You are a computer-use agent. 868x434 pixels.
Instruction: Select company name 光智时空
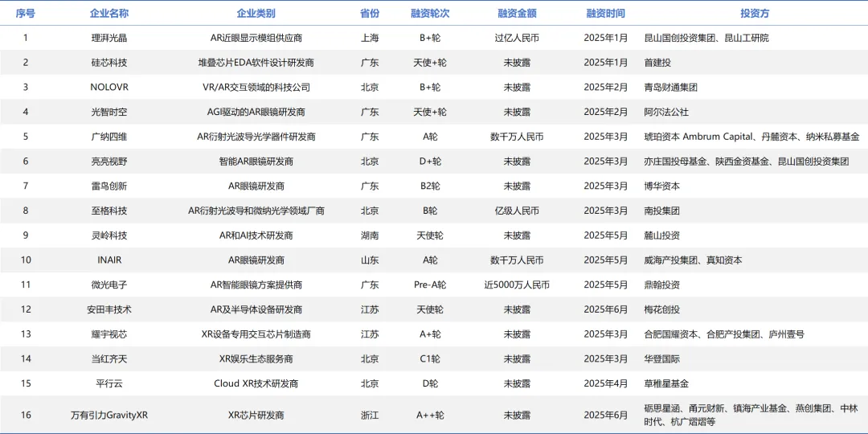coord(109,112)
